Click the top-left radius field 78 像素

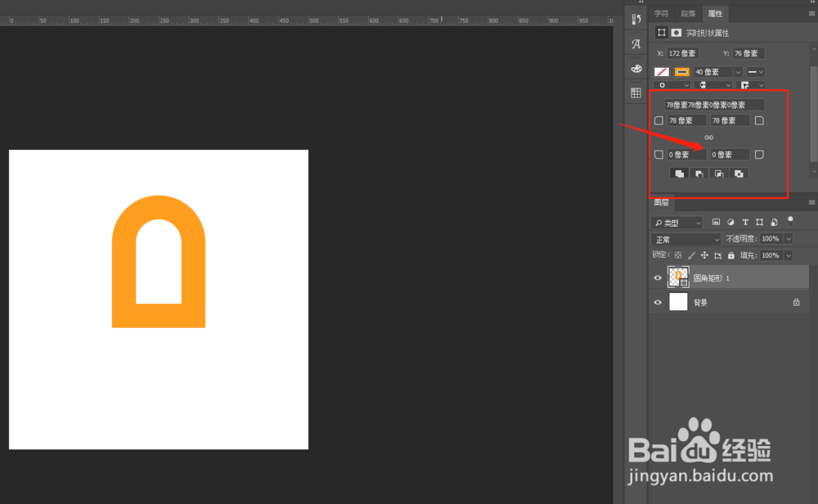(687, 121)
